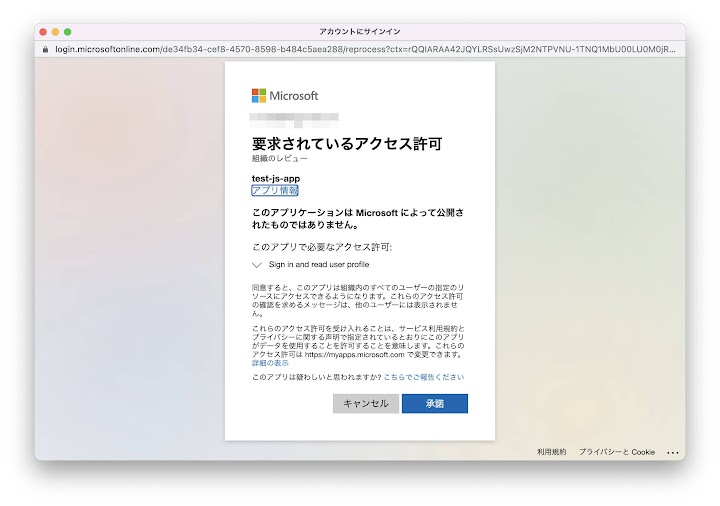Click the 承諾 accept button
This screenshot has height=506, width=720.
(434, 403)
